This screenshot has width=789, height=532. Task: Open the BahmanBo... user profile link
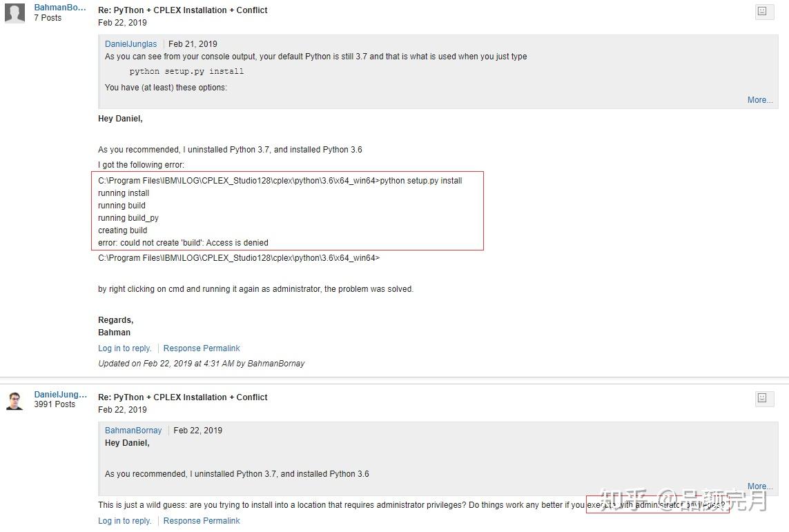[60, 8]
